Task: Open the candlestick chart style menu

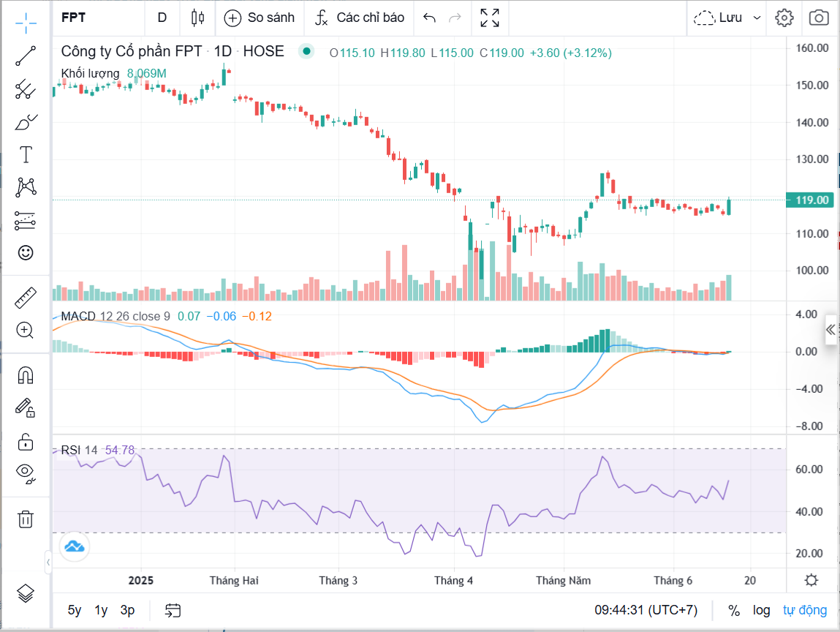Action: (197, 18)
